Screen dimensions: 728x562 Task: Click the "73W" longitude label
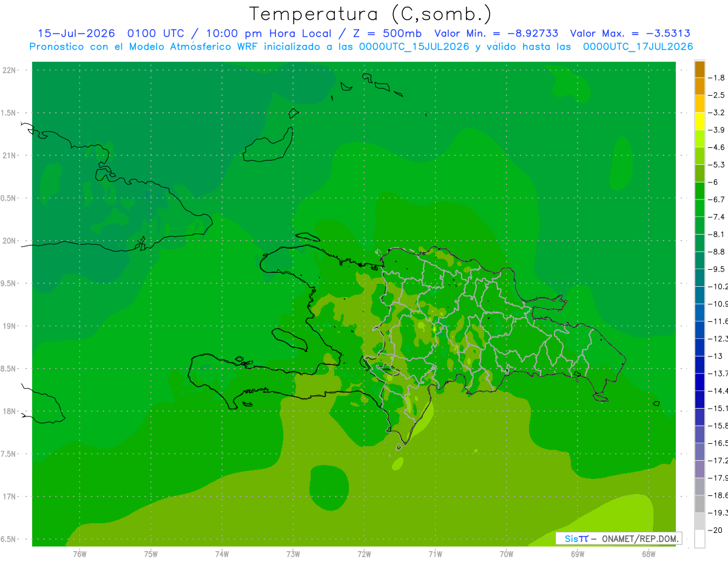(293, 554)
